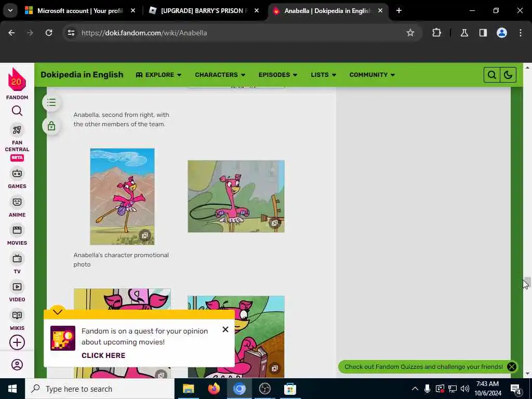Open the Fandom Quizzes challenge banner
The width and height of the screenshot is (532, 399).
tap(423, 367)
